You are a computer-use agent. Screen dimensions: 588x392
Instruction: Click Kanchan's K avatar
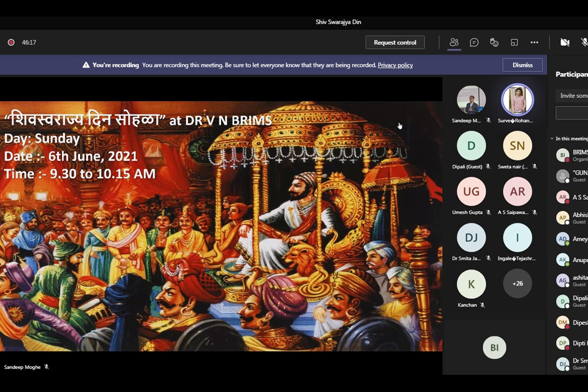click(x=472, y=284)
